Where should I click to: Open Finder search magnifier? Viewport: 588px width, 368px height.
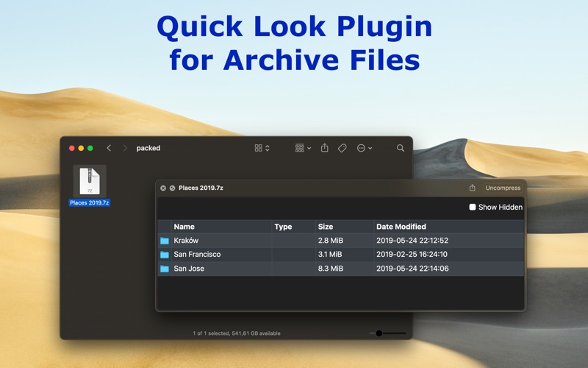pos(401,148)
